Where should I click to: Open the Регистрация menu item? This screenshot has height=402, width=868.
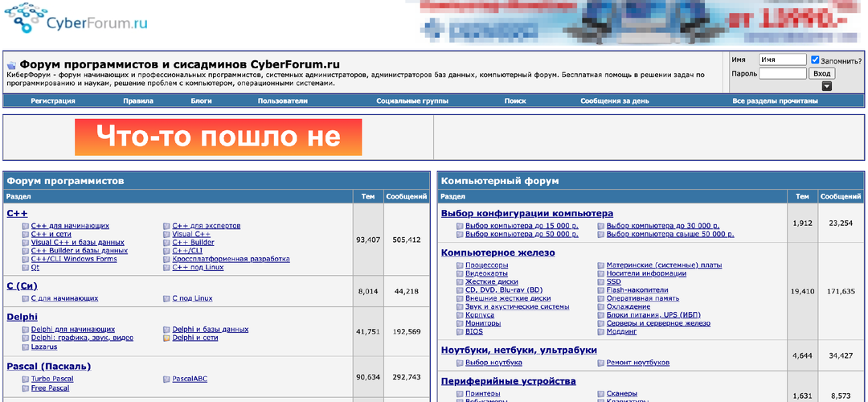pyautogui.click(x=53, y=101)
